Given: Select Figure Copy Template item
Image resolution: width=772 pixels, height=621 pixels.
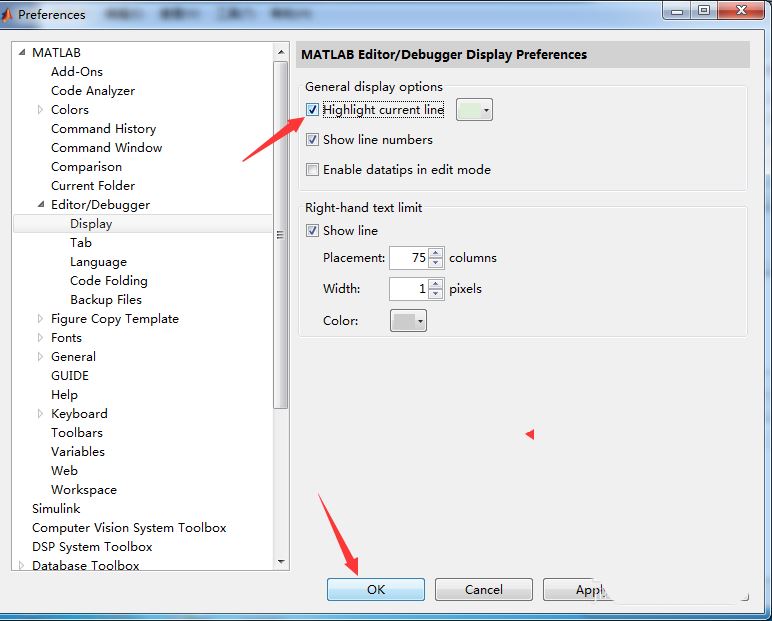Looking at the screenshot, I should point(115,319).
